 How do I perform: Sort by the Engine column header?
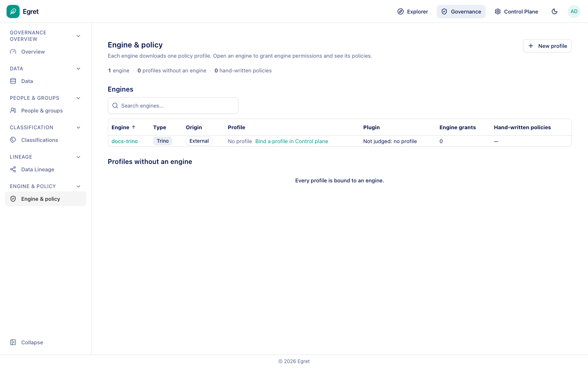123,128
